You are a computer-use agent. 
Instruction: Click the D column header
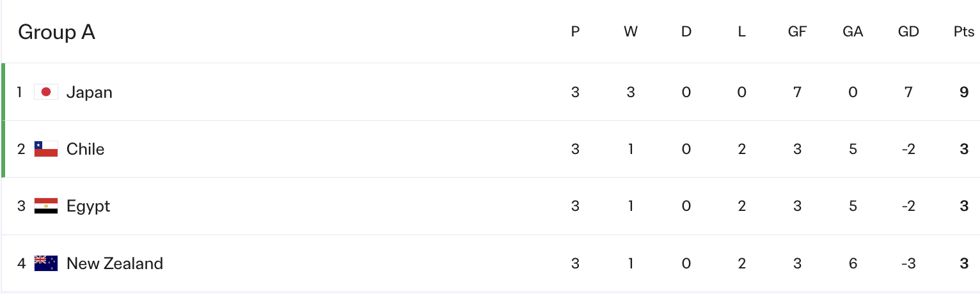(686, 32)
